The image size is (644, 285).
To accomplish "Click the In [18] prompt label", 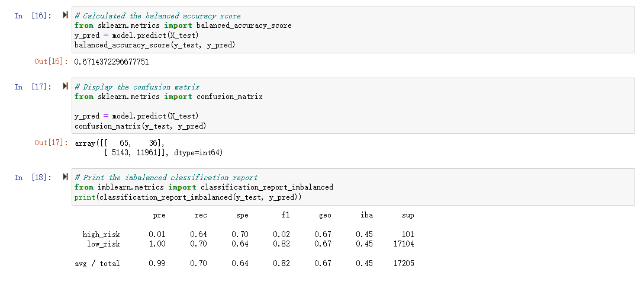I will pyautogui.click(x=33, y=177).
